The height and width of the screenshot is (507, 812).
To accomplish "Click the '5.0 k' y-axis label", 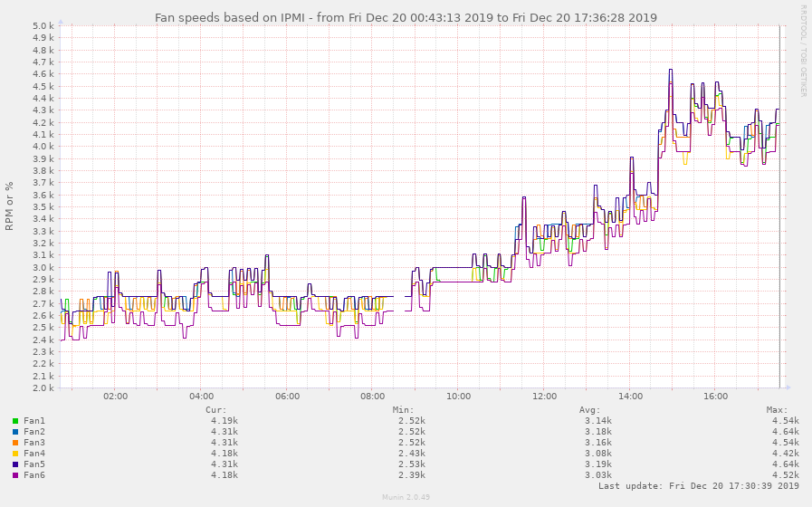I will click(x=43, y=26).
